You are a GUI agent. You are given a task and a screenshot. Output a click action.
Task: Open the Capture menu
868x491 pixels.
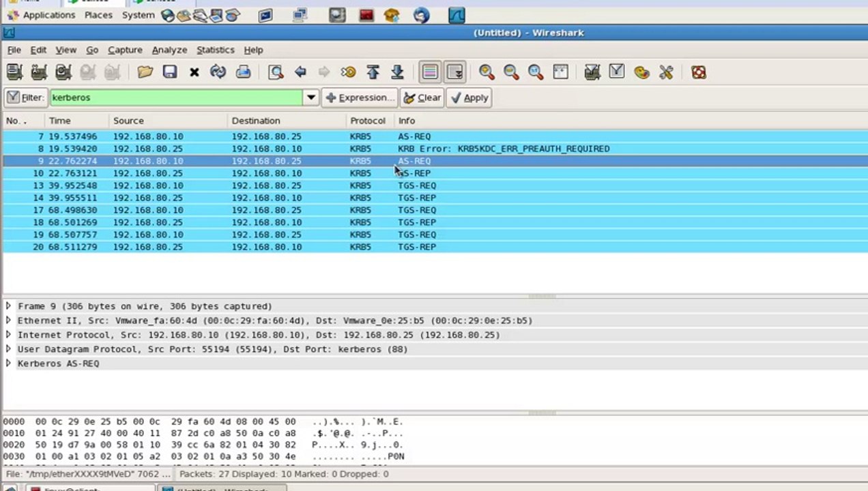(x=125, y=50)
